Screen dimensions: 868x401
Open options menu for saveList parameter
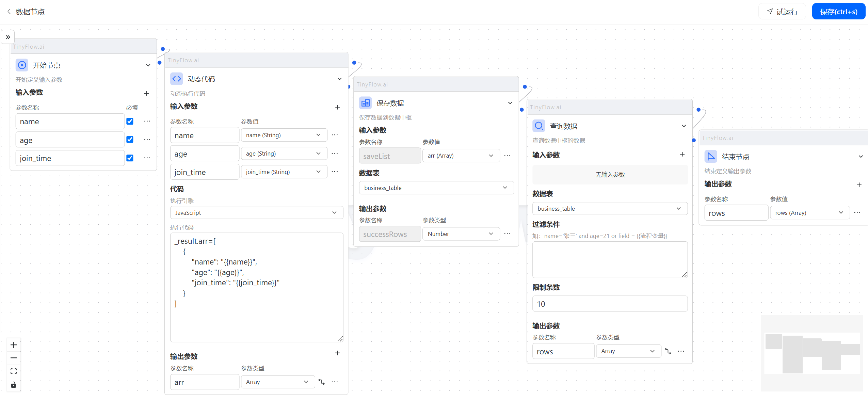pyautogui.click(x=507, y=156)
